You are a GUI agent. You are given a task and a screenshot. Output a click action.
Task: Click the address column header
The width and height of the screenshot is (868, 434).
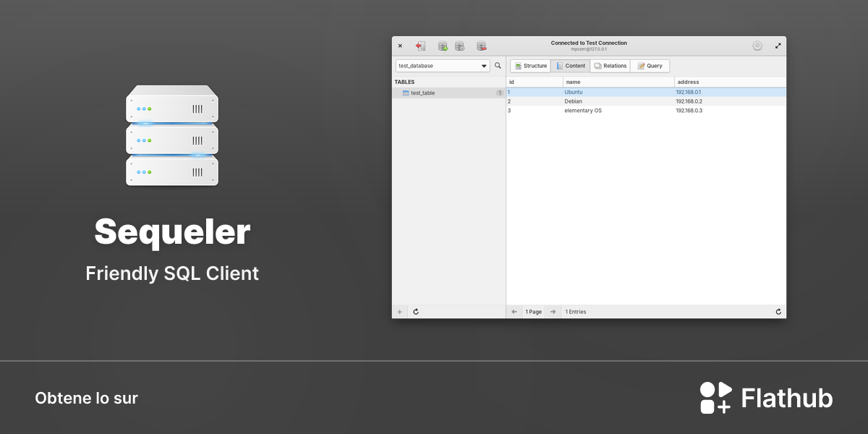(x=730, y=82)
